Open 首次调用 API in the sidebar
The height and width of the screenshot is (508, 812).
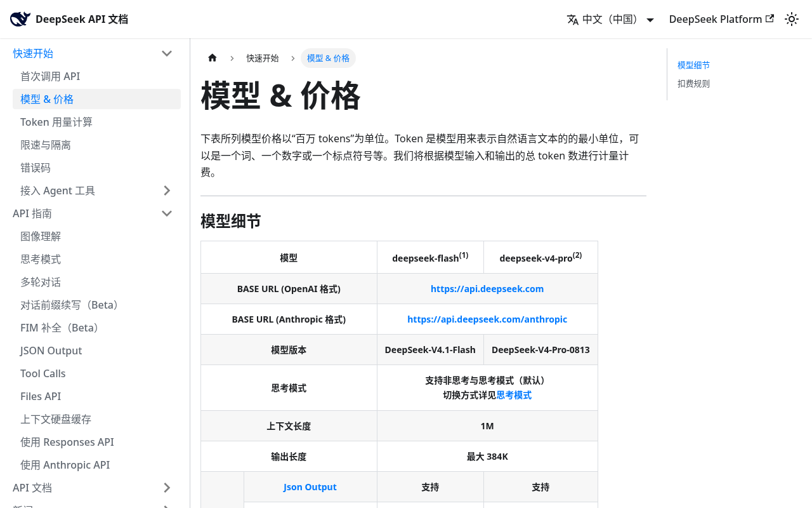click(96, 76)
